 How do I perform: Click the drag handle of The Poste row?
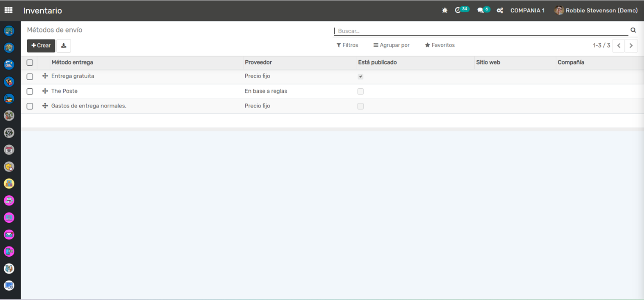[x=45, y=91]
